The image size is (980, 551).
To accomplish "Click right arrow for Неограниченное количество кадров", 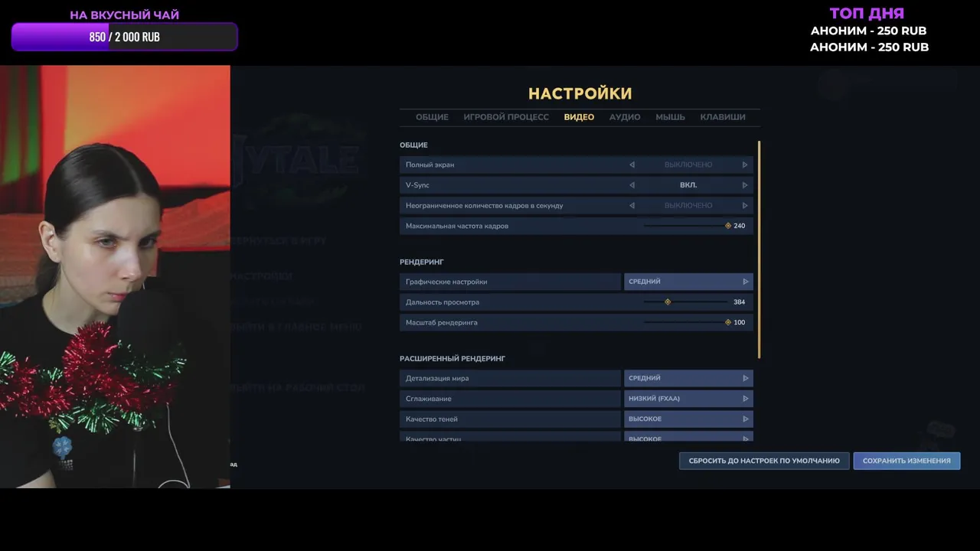I will pos(745,205).
